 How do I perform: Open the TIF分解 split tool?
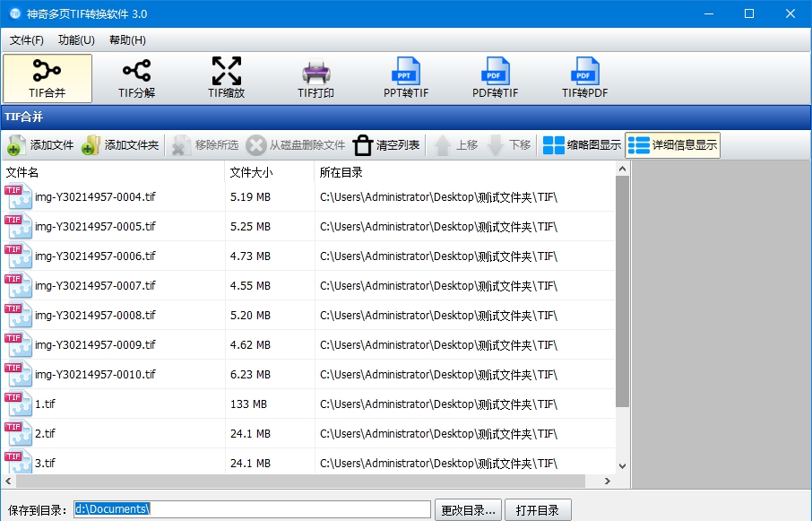click(x=136, y=78)
